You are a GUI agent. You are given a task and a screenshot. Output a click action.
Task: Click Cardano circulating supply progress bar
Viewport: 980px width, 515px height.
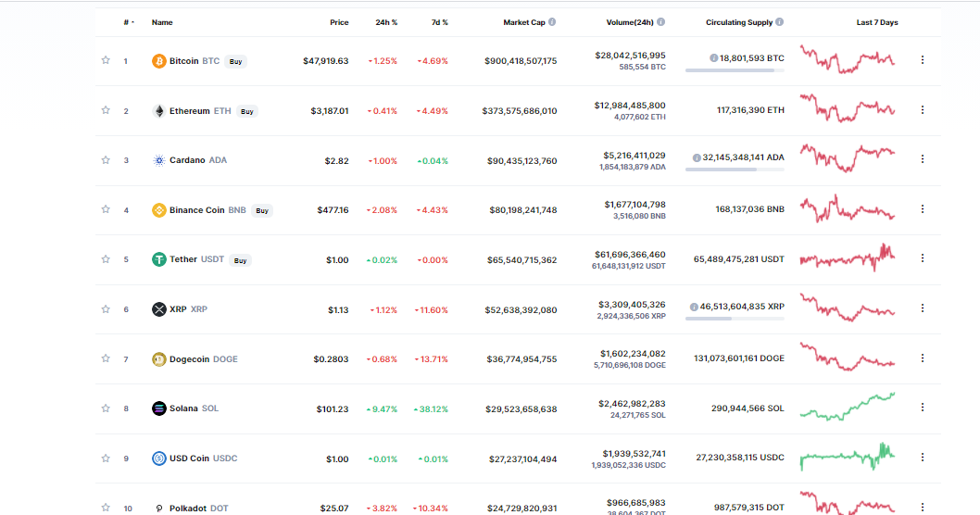[x=735, y=170]
